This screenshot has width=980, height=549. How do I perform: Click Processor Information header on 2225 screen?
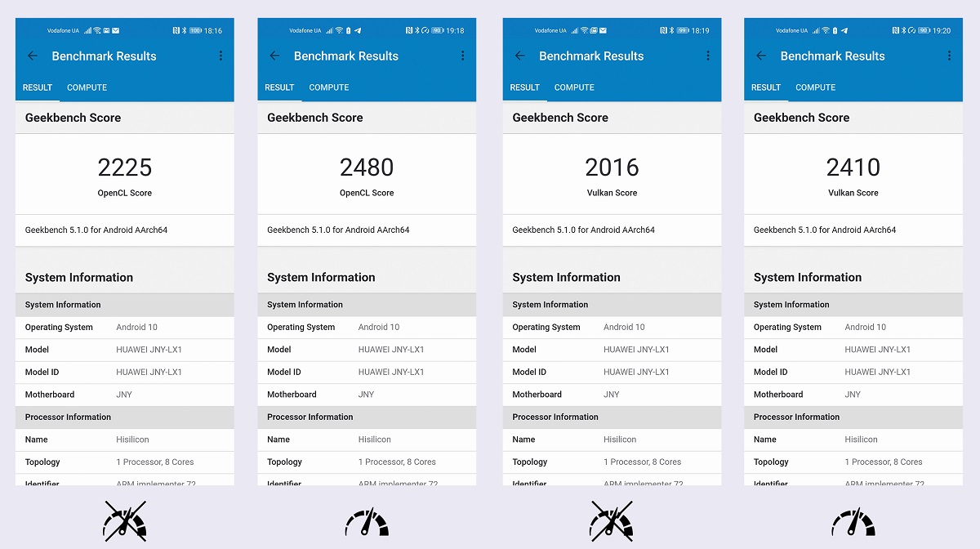click(125, 417)
